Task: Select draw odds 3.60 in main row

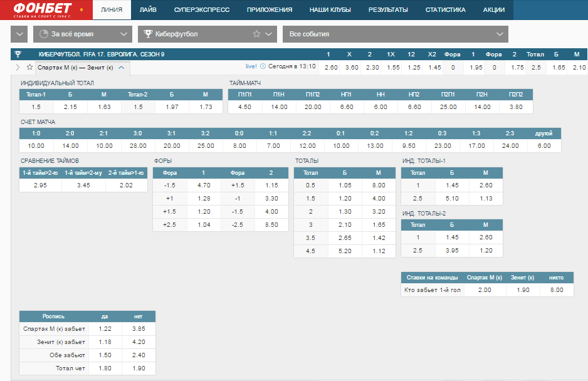Action: [352, 68]
